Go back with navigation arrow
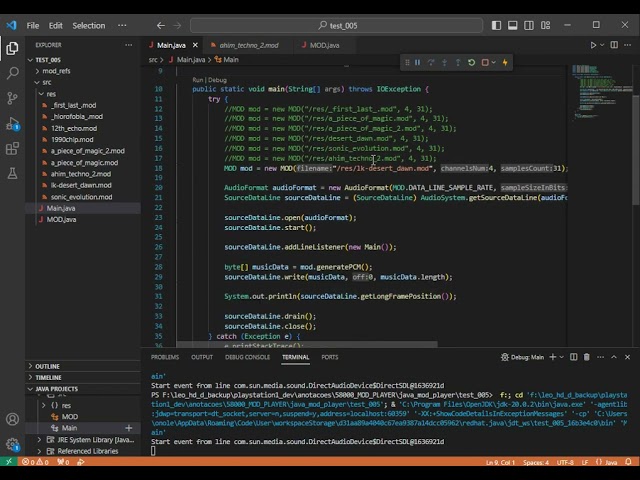 161,25
